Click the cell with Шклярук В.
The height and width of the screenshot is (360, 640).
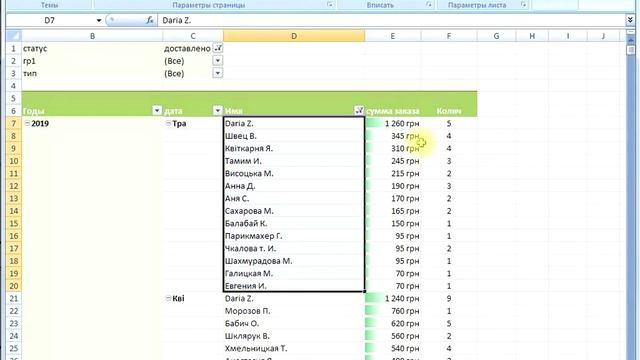[x=294, y=336]
